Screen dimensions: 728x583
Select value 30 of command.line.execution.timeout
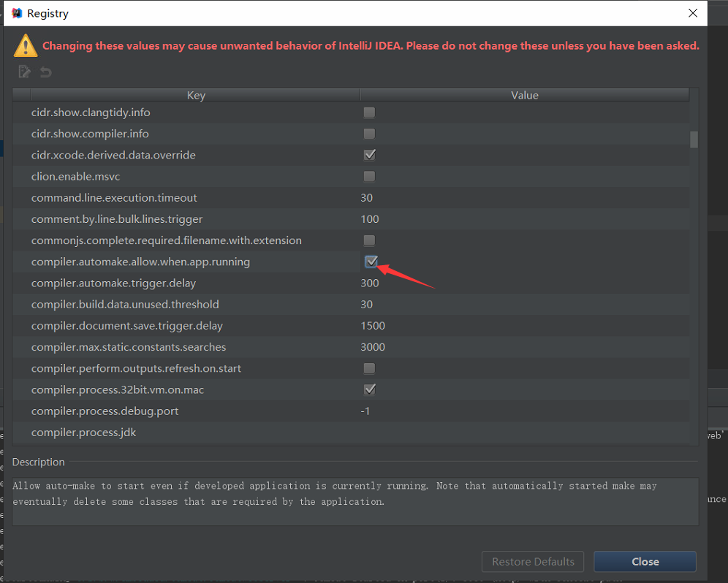coord(367,198)
